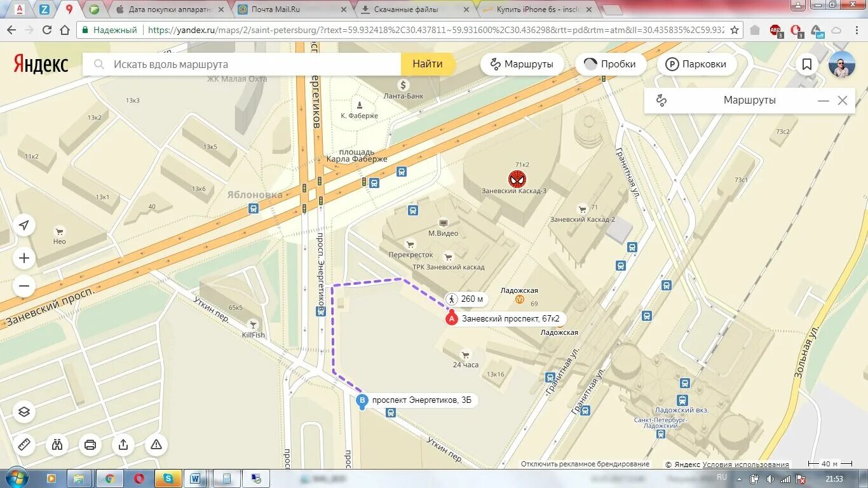Open the Windows Start menu
The height and width of the screenshot is (488, 868).
(17, 478)
